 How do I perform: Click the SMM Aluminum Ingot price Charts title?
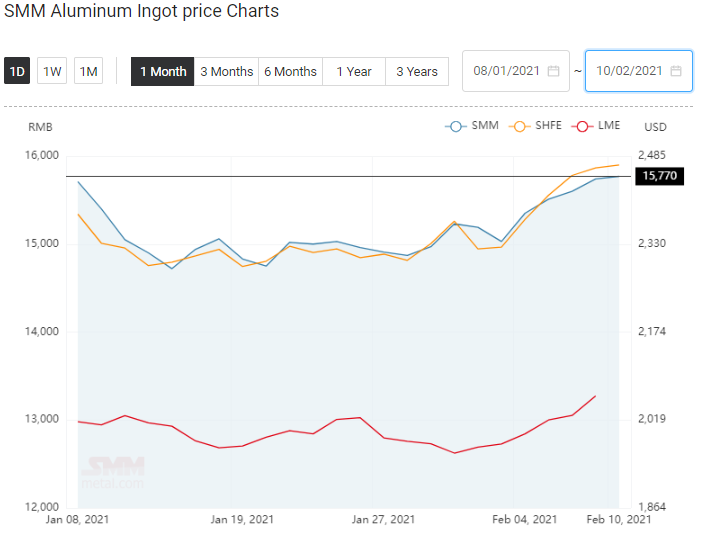pyautogui.click(x=141, y=11)
